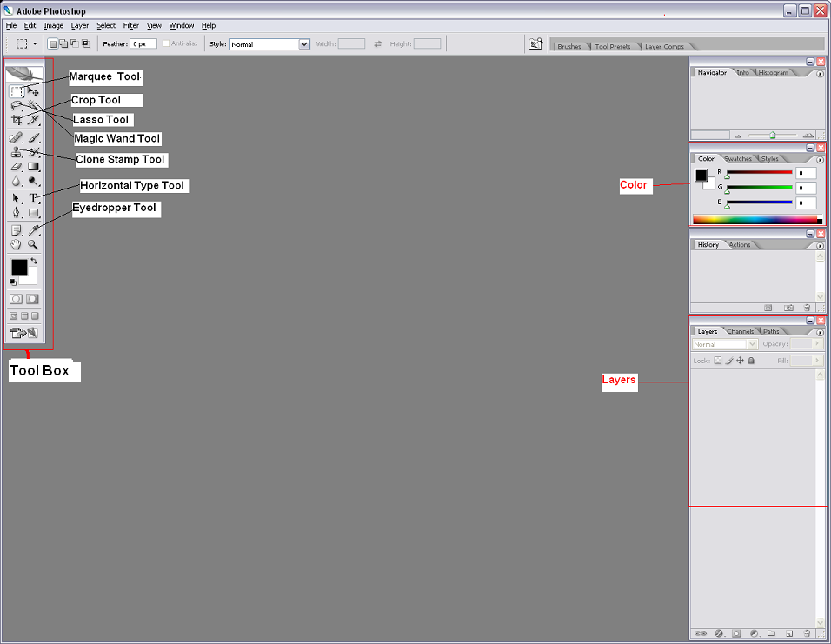Select the Lasso tool in toolbox
This screenshot has width=831, height=644.
coord(17,106)
